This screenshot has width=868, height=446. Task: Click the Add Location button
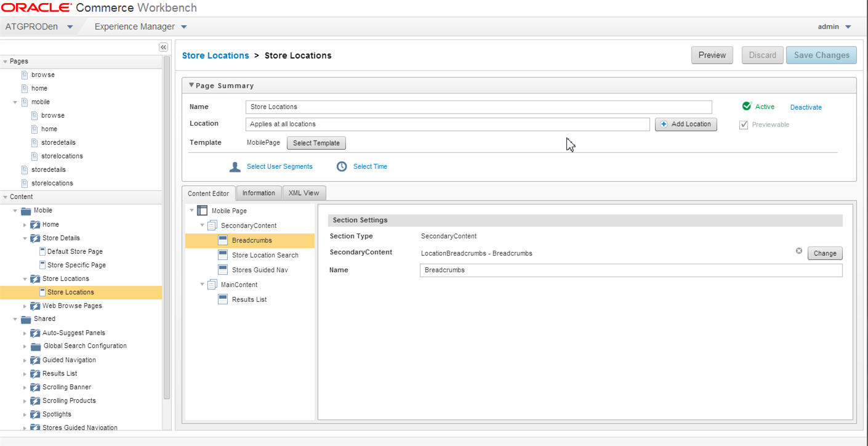[x=686, y=124]
